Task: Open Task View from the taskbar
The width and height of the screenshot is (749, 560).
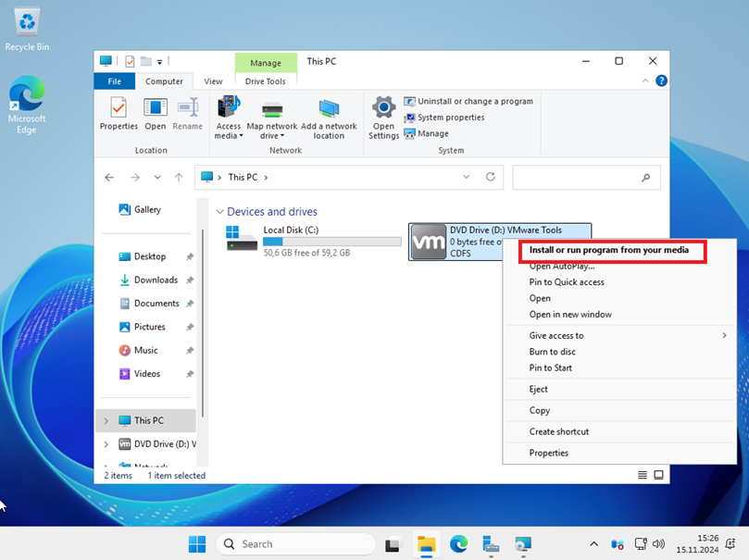Action: click(393, 544)
